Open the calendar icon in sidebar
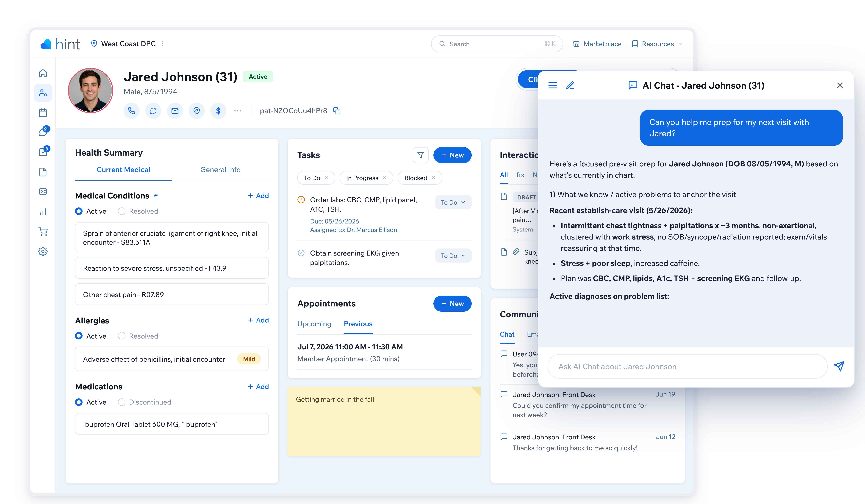The height and width of the screenshot is (504, 865). pyautogui.click(x=43, y=113)
